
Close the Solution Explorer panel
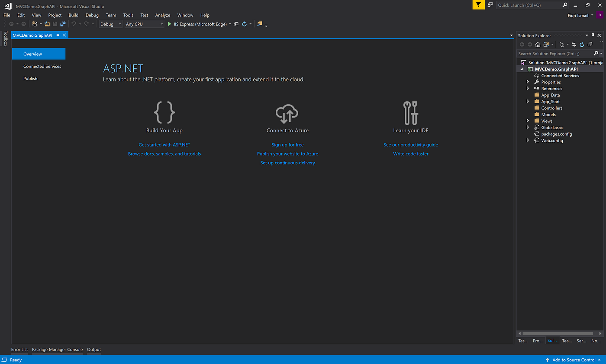click(600, 35)
